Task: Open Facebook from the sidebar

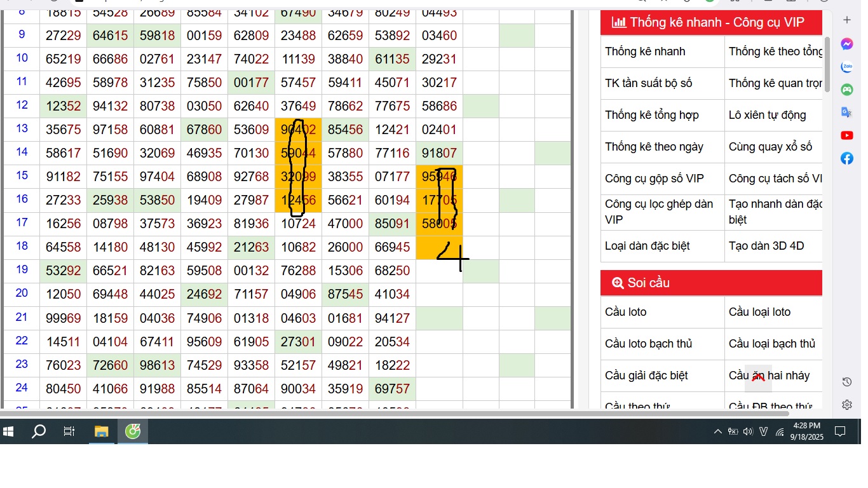Action: click(x=846, y=158)
